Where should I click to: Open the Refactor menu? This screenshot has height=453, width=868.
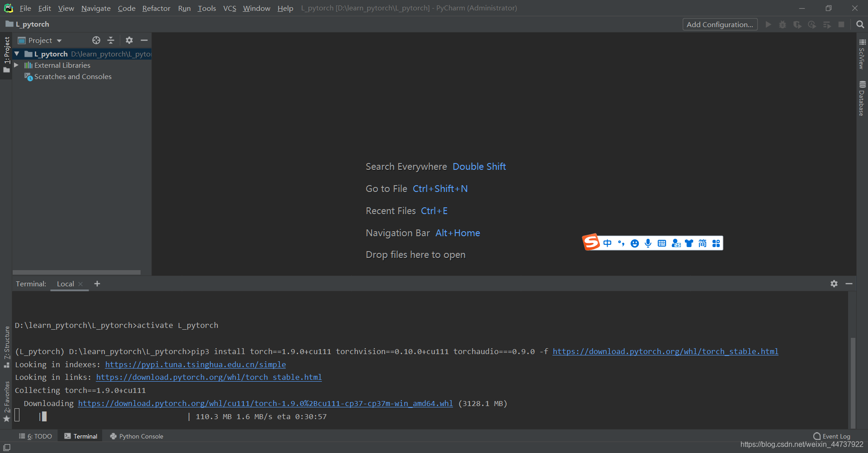point(156,8)
